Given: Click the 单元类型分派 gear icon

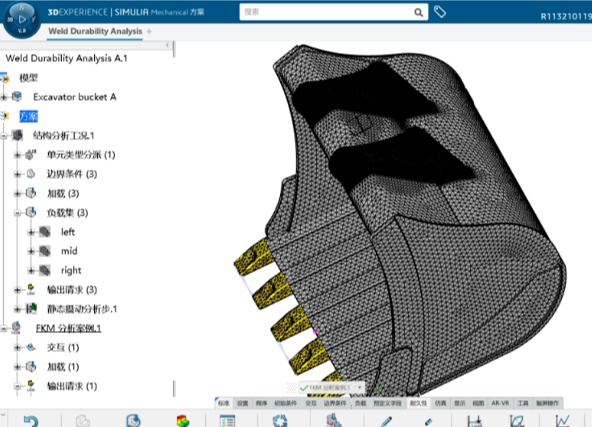Looking at the screenshot, I should (31, 154).
